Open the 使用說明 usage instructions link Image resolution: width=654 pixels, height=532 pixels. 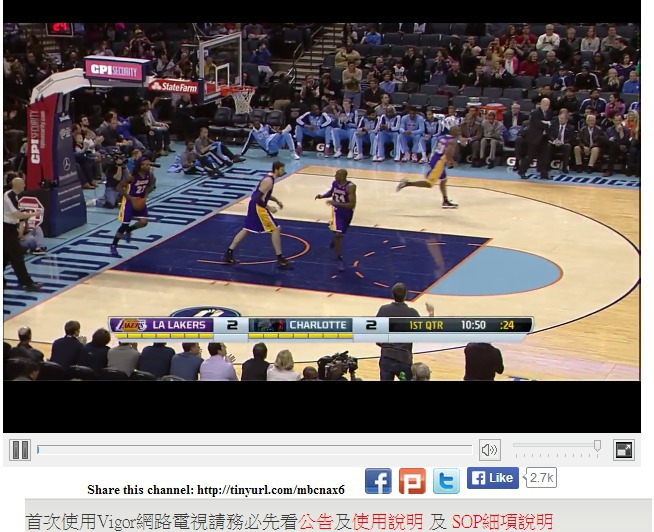pyautogui.click(x=387, y=522)
